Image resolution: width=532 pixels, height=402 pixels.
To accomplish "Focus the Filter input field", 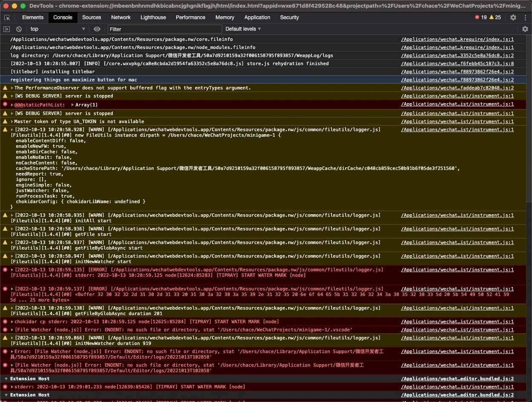I will [x=165, y=29].
